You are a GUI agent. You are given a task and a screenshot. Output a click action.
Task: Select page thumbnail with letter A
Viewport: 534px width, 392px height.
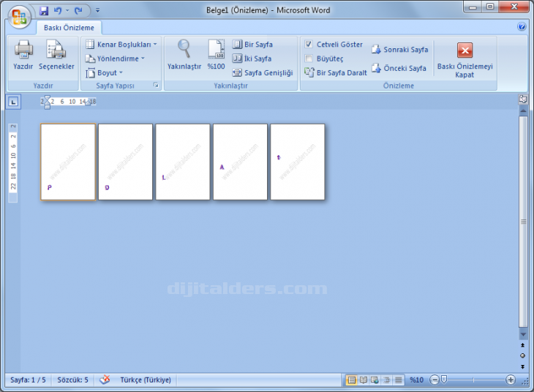pos(240,162)
